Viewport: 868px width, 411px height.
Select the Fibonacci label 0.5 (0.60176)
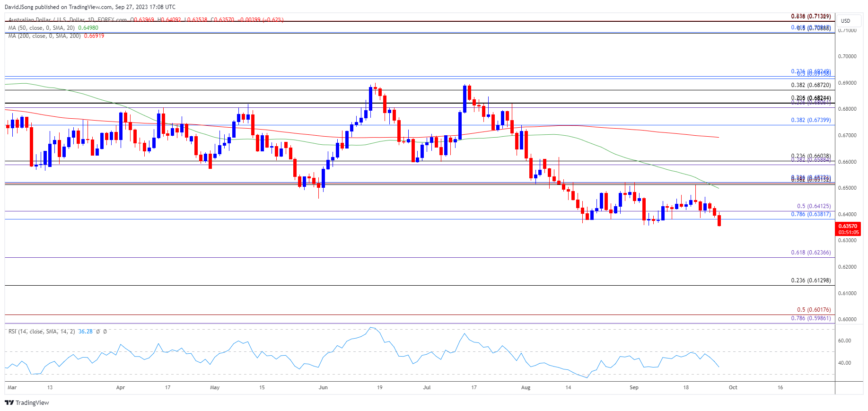coord(814,310)
